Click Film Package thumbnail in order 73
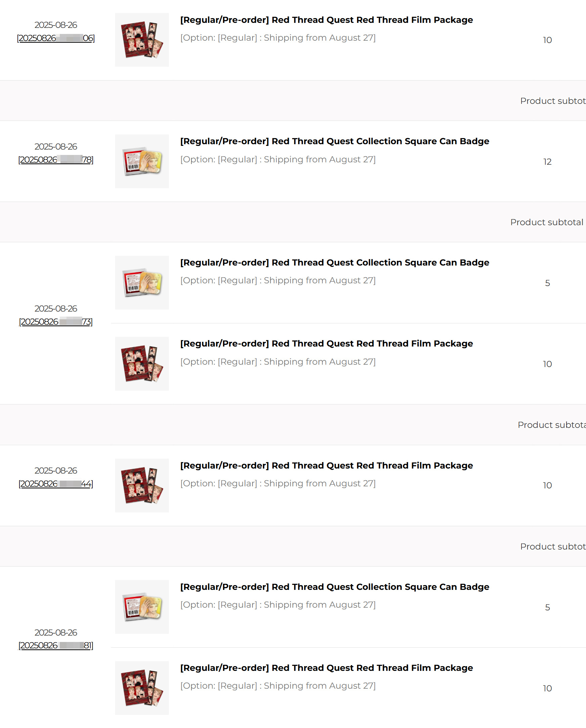This screenshot has height=728, width=586. pos(142,364)
